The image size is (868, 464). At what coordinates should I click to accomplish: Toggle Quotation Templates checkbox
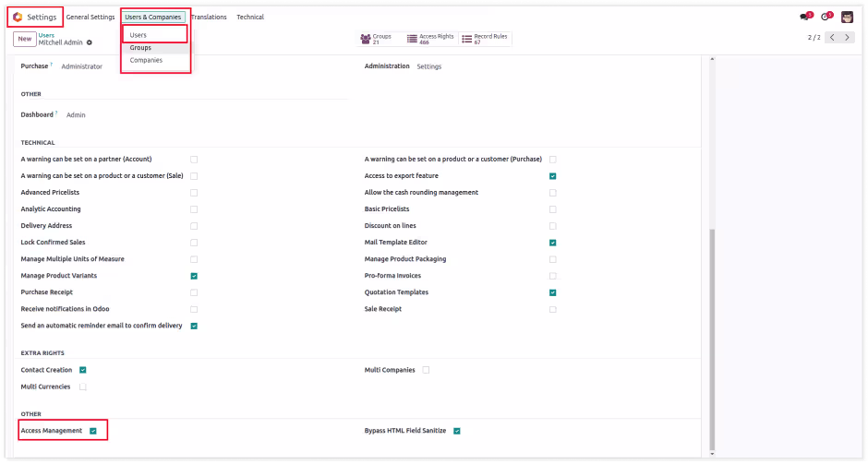pyautogui.click(x=552, y=292)
